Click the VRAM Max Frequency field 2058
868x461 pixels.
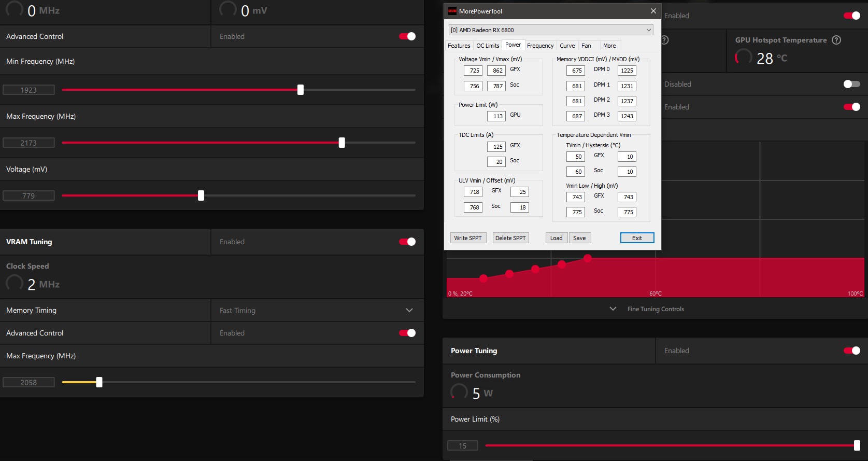tap(29, 382)
